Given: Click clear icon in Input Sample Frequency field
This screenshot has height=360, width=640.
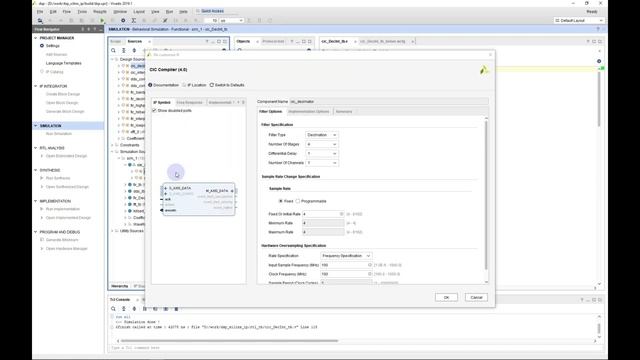Looking at the screenshot, I should click(x=370, y=265).
